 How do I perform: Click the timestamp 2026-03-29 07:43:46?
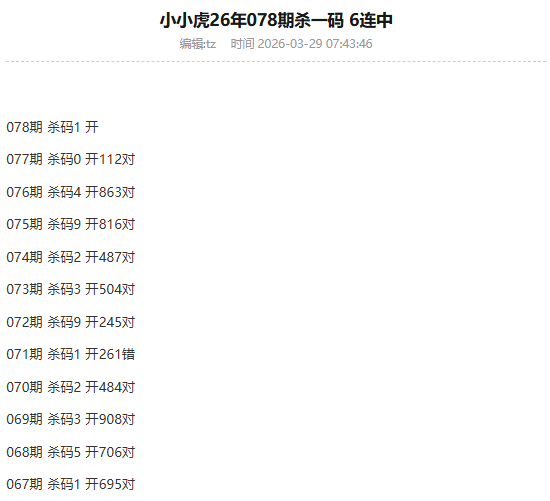[x=315, y=44]
